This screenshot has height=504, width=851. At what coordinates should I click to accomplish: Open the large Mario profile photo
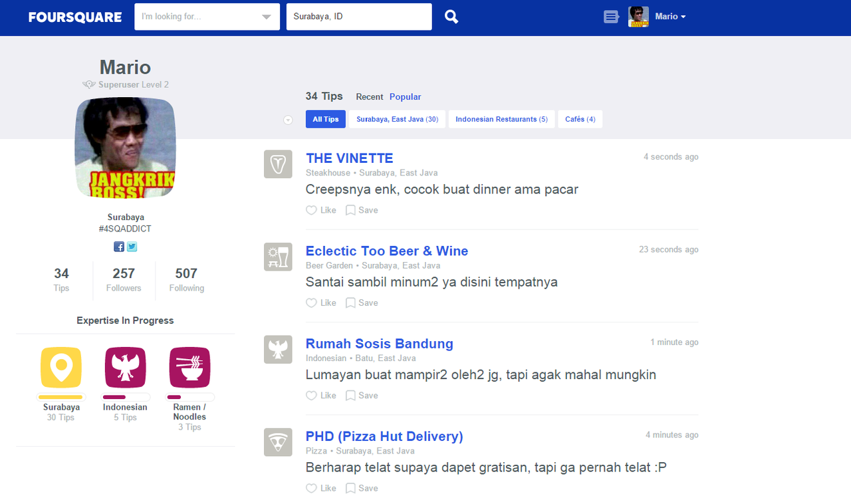(x=125, y=148)
